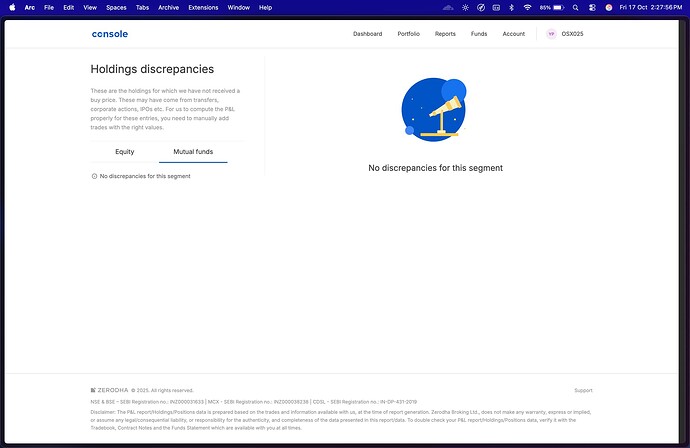
Task: Click the left-panel No discrepancies for this segment text
Action: coord(145,176)
